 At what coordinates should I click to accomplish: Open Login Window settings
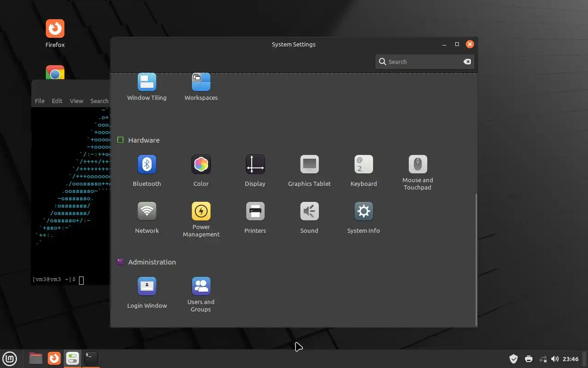coord(147,293)
